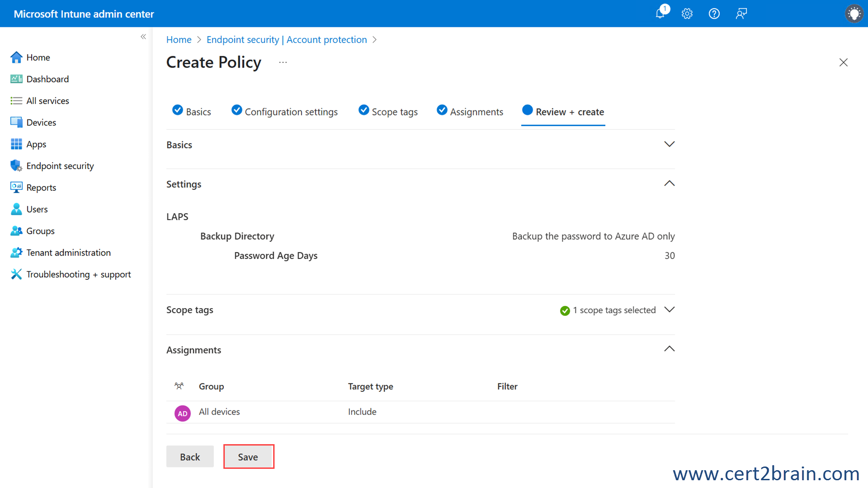This screenshot has width=868, height=488.
Task: Open Tenant administration in navigation menu
Action: pos(69,252)
